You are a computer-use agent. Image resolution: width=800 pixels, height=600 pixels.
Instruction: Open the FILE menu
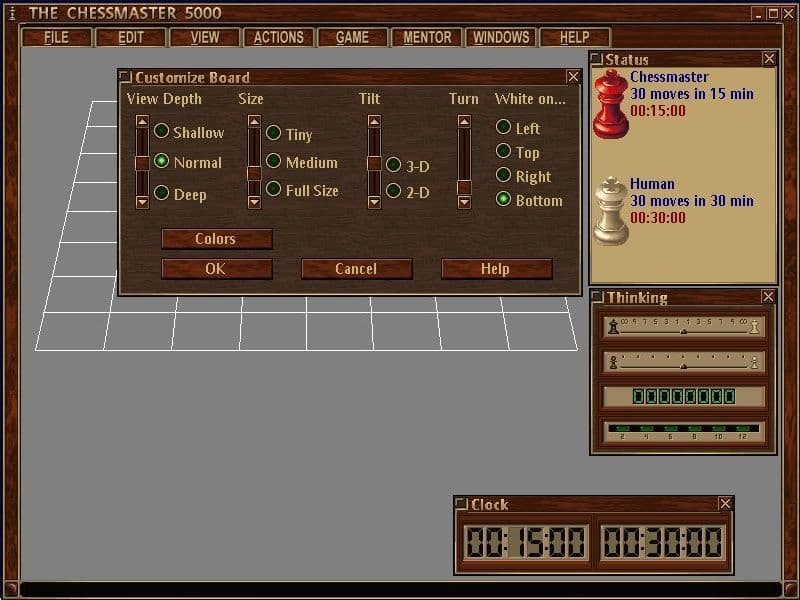coord(56,37)
